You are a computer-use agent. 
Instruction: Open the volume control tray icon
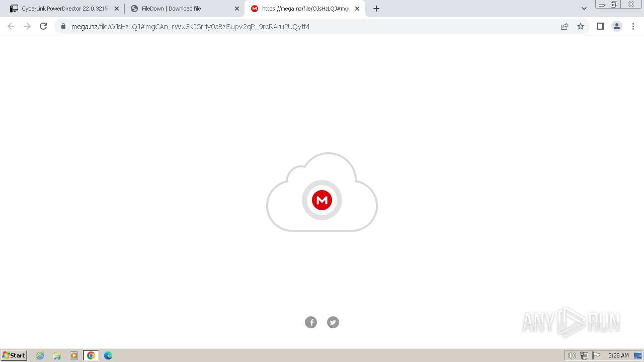tap(572, 355)
